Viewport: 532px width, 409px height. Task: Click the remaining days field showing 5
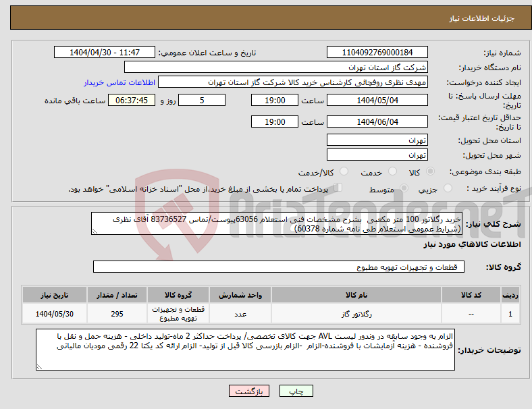202,100
